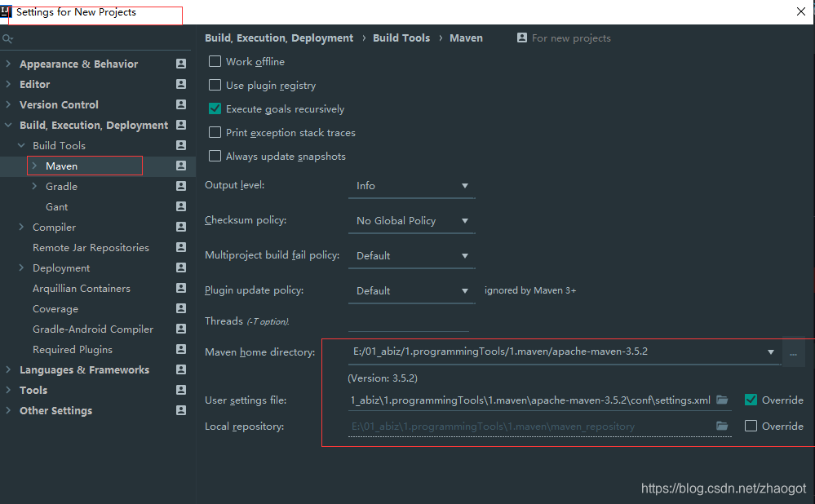Check Override for local repository

point(751,426)
